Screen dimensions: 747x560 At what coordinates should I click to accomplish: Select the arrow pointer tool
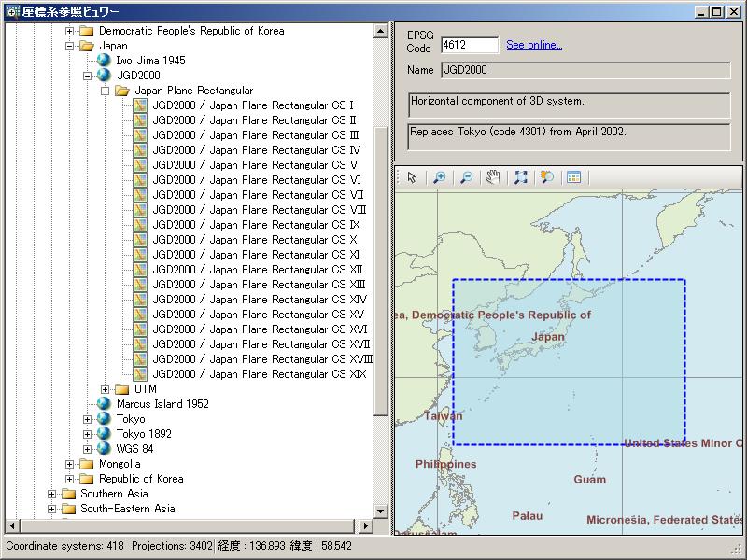point(412,177)
